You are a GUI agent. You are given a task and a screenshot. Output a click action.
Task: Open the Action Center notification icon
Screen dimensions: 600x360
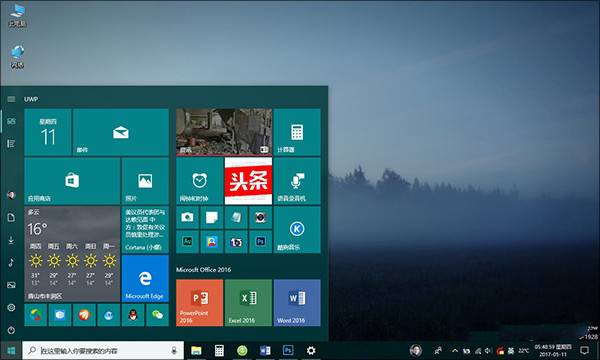584,350
